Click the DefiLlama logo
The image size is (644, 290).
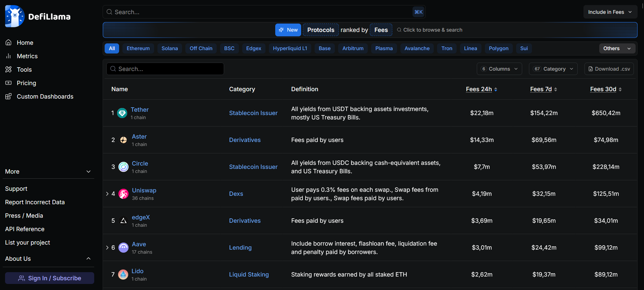[x=38, y=16]
